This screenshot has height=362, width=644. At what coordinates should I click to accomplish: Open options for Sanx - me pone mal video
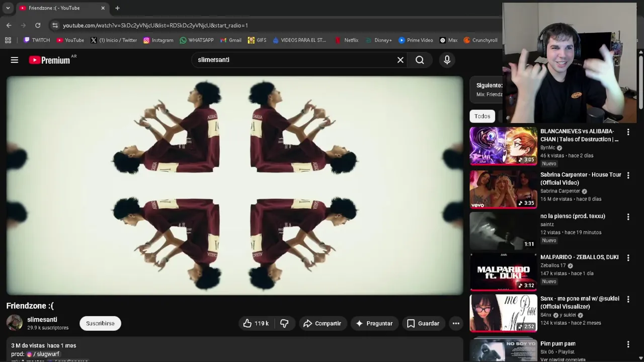(628, 299)
